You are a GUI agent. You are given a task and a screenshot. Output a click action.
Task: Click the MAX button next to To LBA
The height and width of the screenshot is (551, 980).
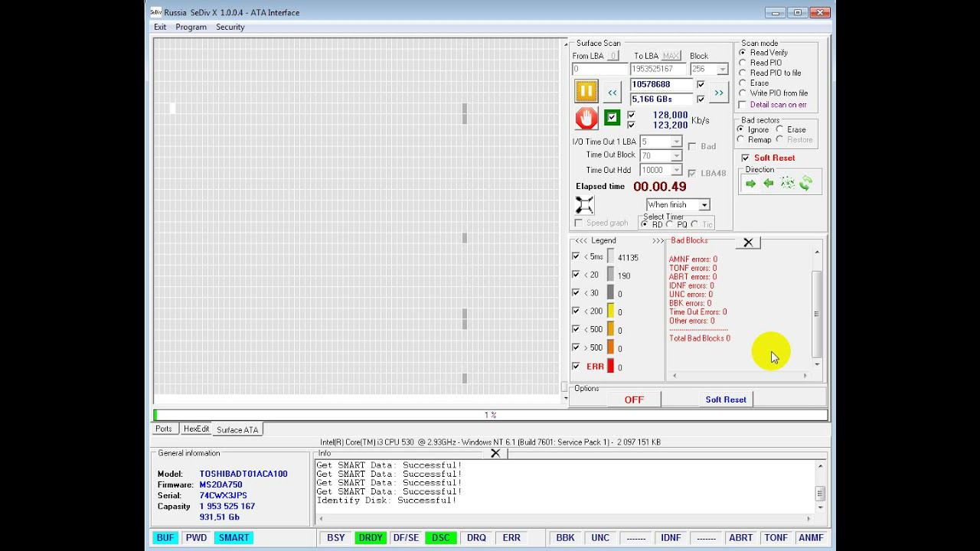pos(671,56)
